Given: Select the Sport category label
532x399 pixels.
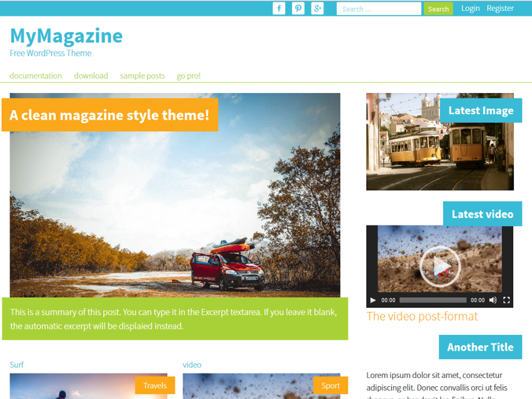Looking at the screenshot, I should click(331, 385).
